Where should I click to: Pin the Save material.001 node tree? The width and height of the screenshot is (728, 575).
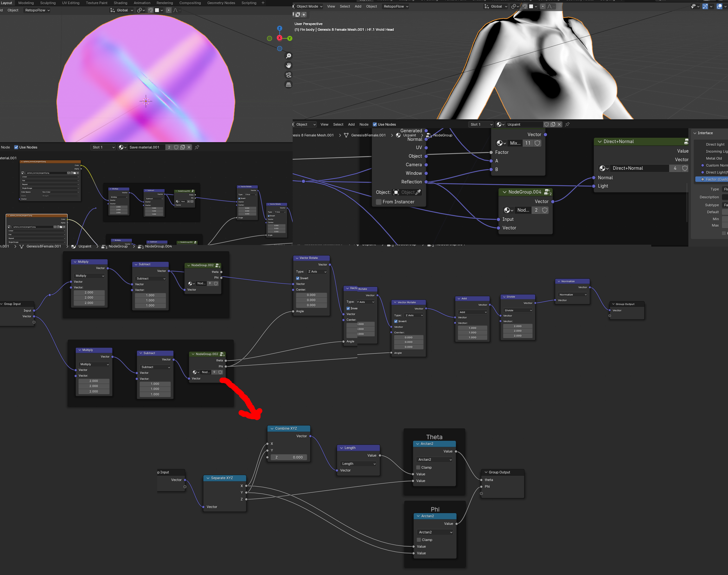(197, 147)
